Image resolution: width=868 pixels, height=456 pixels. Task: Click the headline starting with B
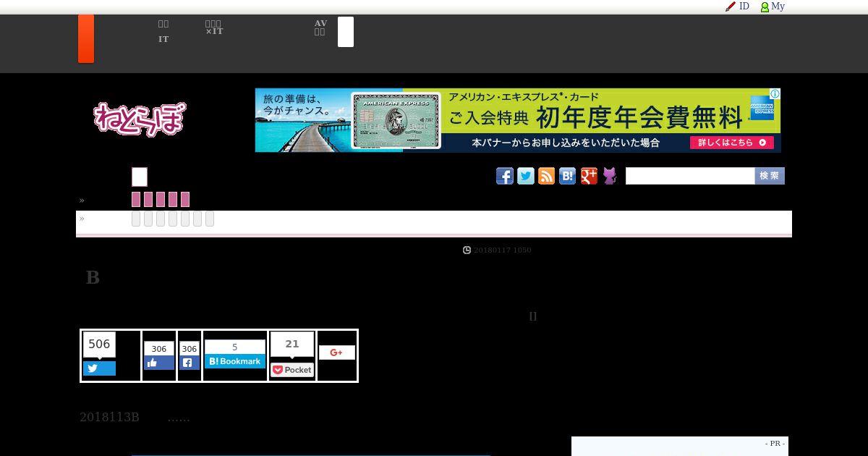point(93,277)
